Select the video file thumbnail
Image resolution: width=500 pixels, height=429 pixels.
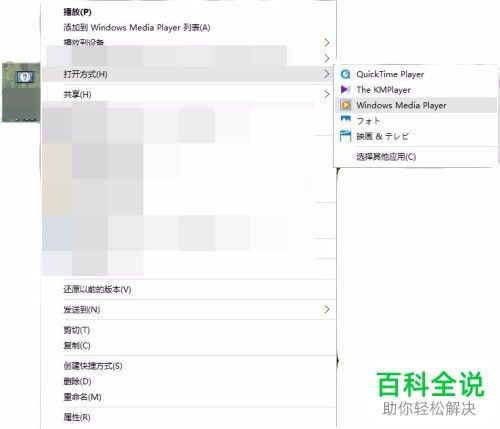[x=21, y=92]
